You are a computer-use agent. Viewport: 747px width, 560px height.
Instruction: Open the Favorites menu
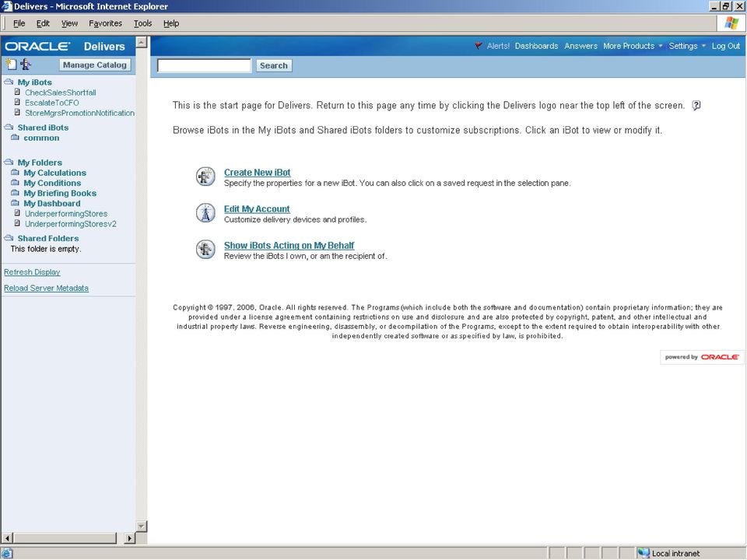tap(105, 23)
